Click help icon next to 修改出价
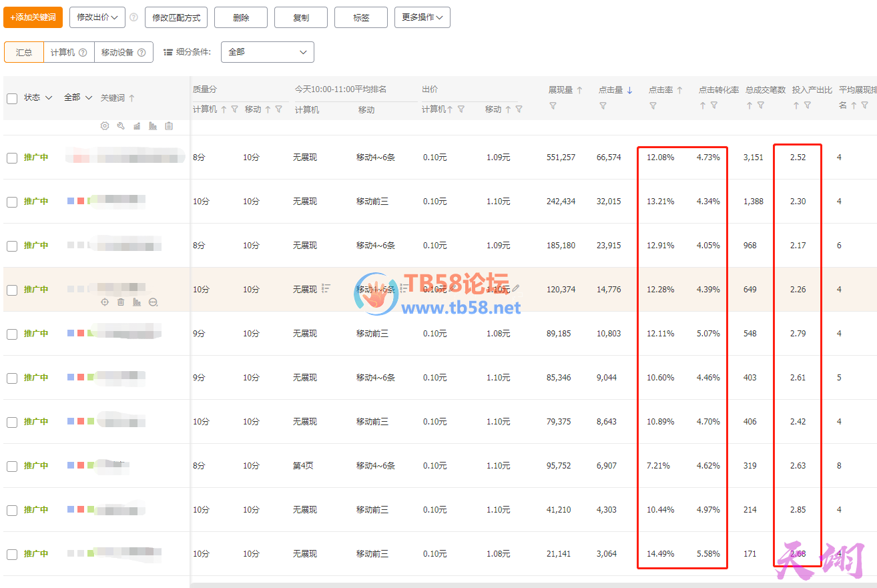 click(x=133, y=17)
